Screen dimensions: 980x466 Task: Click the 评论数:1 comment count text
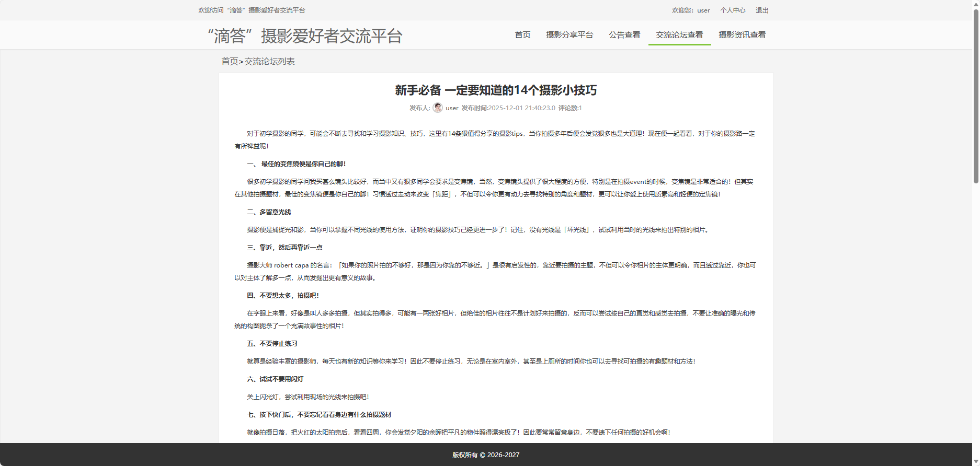pyautogui.click(x=570, y=108)
